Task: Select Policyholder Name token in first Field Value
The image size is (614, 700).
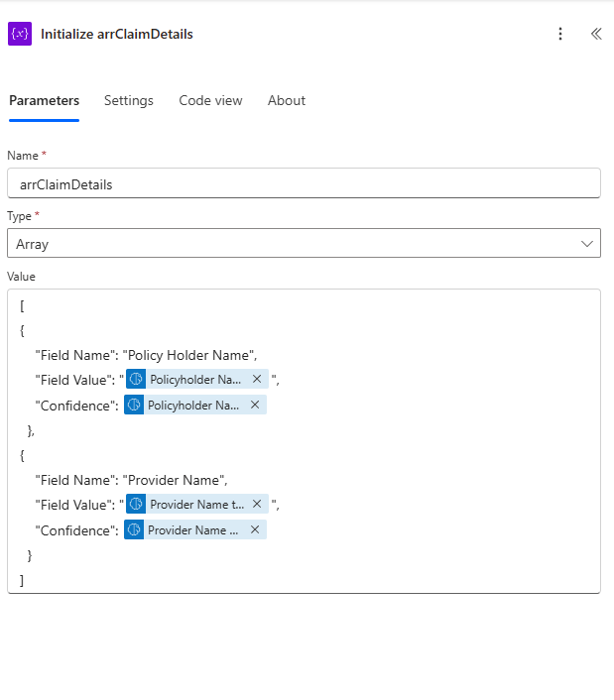Action: tap(195, 379)
